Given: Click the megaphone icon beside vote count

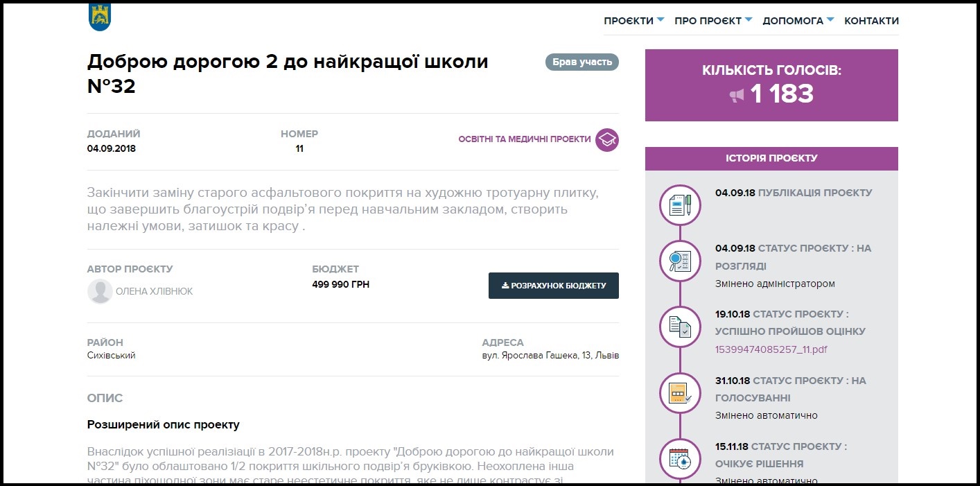Looking at the screenshot, I should pyautogui.click(x=737, y=95).
